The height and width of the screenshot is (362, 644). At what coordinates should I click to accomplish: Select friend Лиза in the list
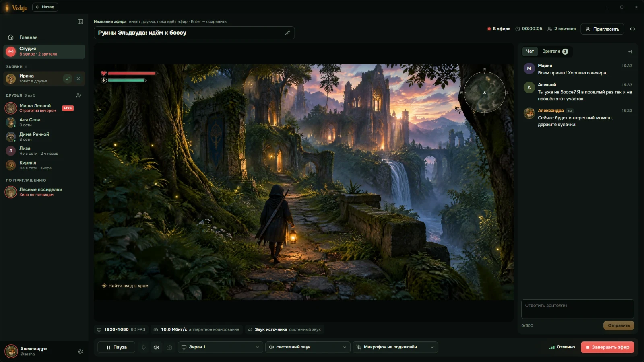pos(44,151)
